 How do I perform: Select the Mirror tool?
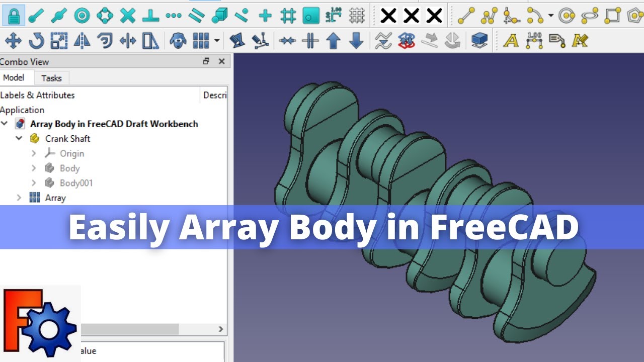click(x=82, y=40)
